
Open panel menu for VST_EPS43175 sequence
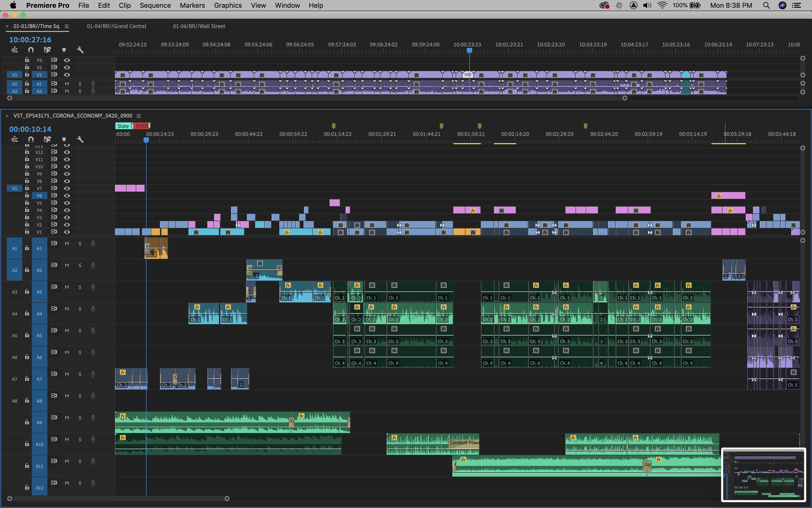(138, 116)
